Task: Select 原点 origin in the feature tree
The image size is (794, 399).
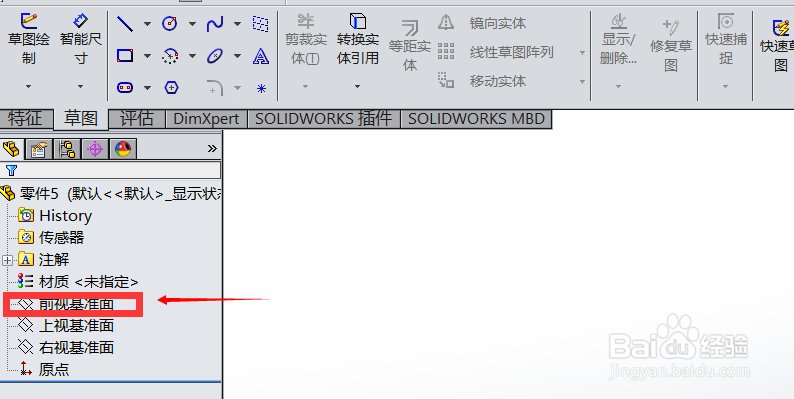Action: [x=44, y=370]
